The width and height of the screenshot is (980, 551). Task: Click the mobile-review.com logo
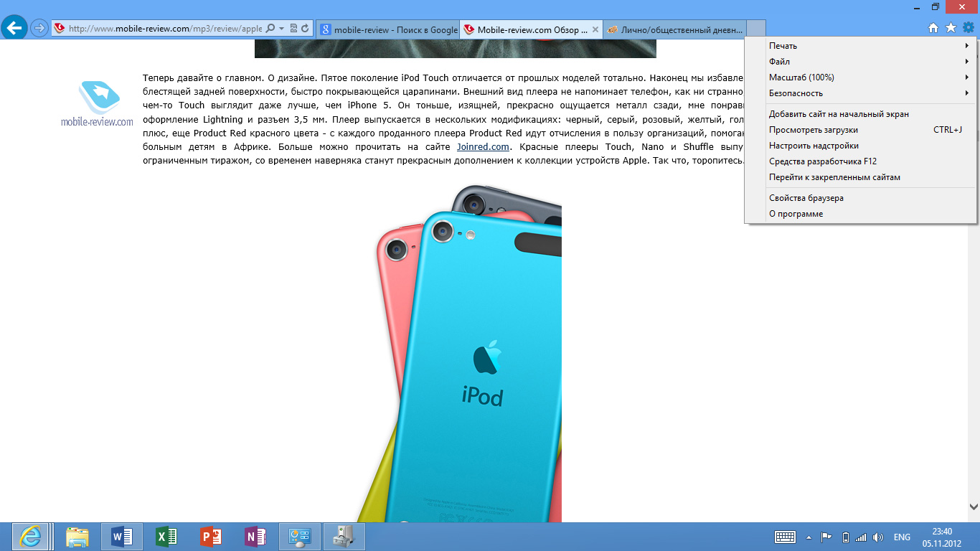tap(97, 103)
